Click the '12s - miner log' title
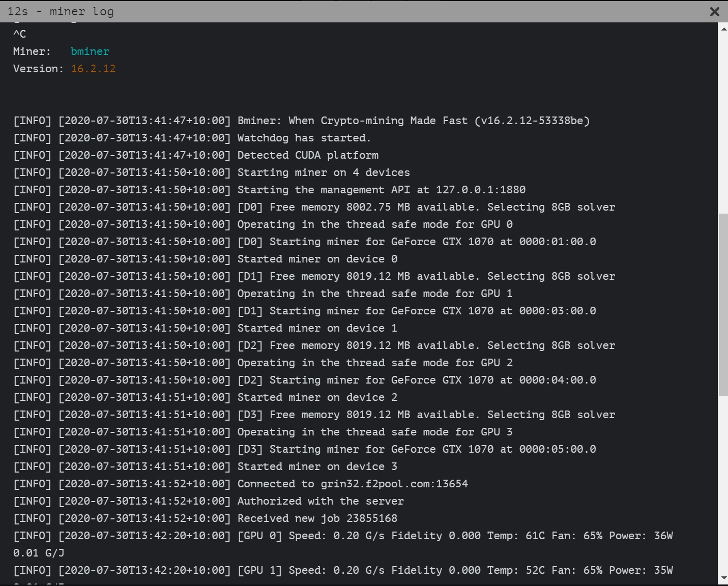 coord(61,12)
